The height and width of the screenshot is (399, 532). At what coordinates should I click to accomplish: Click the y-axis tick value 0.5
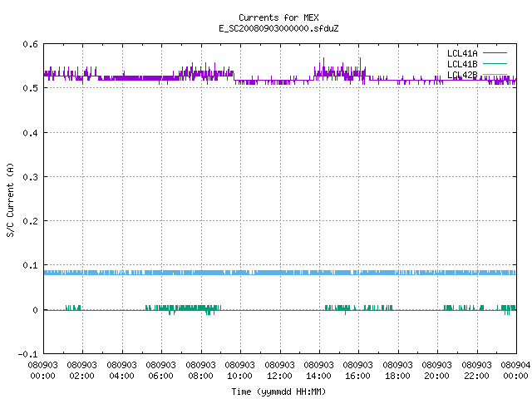coord(30,88)
